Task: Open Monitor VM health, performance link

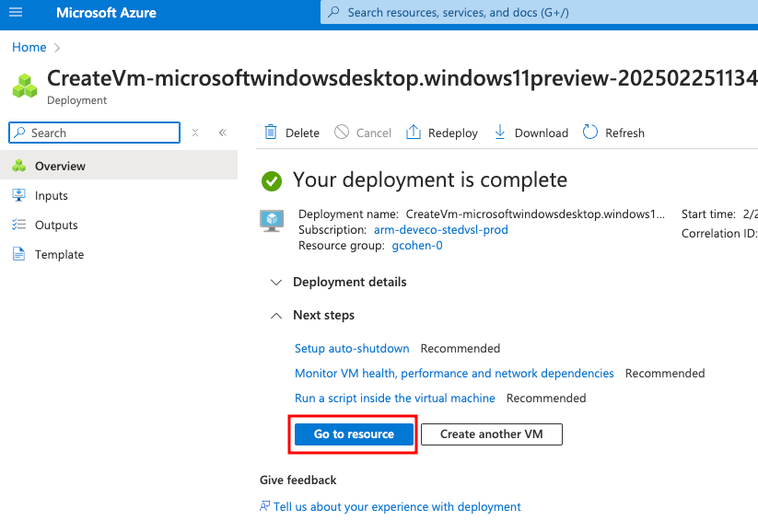Action: click(x=454, y=373)
